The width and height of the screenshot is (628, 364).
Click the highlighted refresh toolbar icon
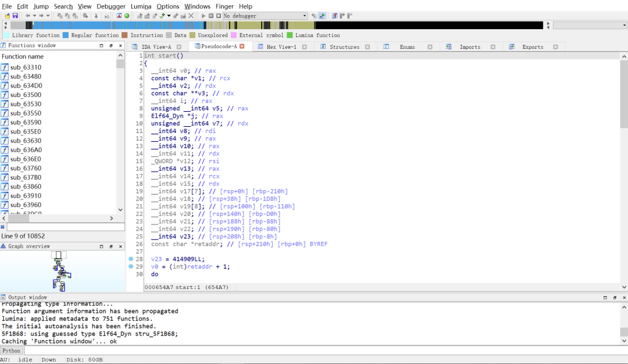322,16
